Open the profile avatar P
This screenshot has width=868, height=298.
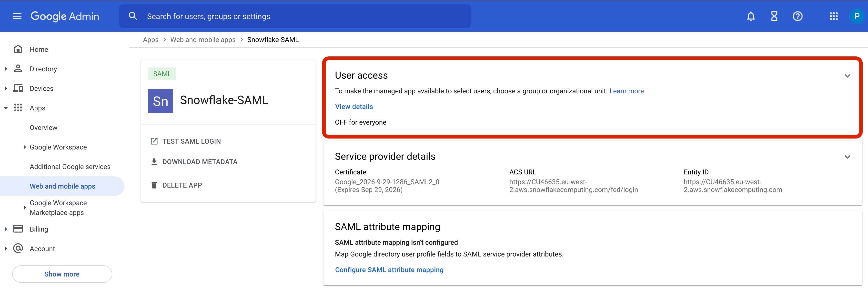(x=857, y=16)
